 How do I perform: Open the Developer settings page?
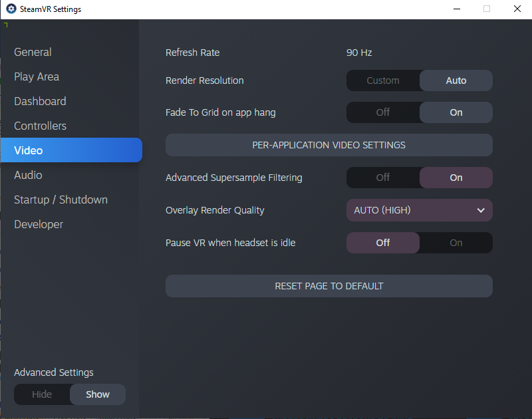pos(39,224)
